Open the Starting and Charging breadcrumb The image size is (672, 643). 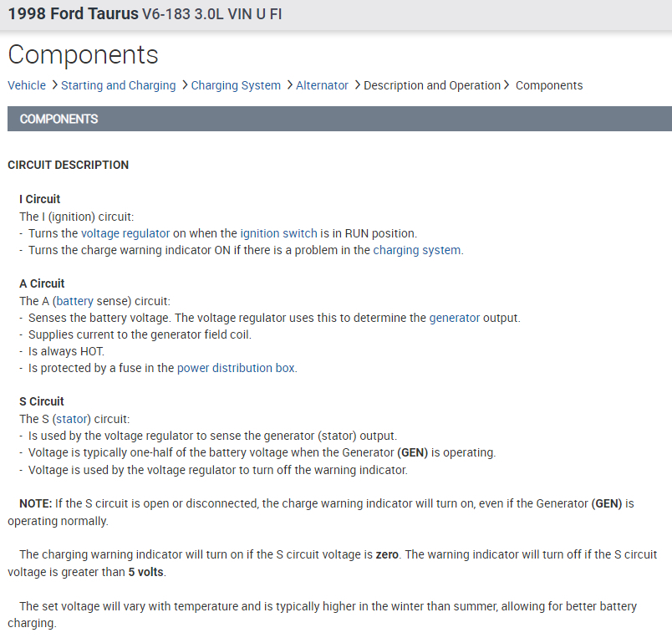coord(118,85)
